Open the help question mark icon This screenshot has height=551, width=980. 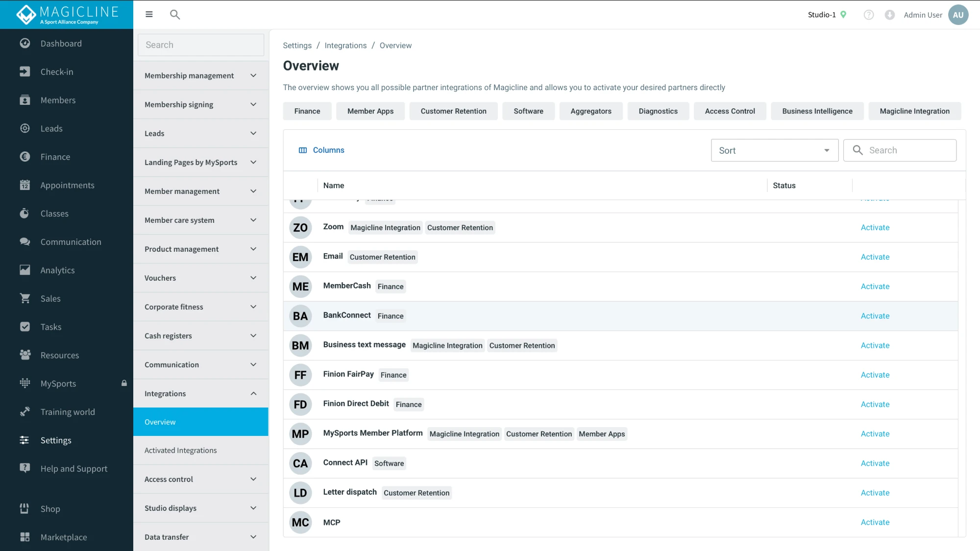[869, 15]
